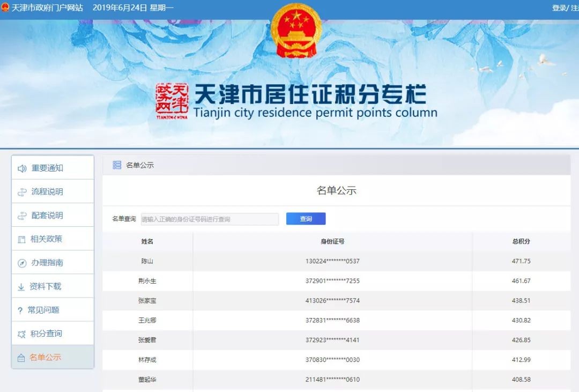
Task: Open the 配套说明 sidebar menu item
Action: pos(47,216)
